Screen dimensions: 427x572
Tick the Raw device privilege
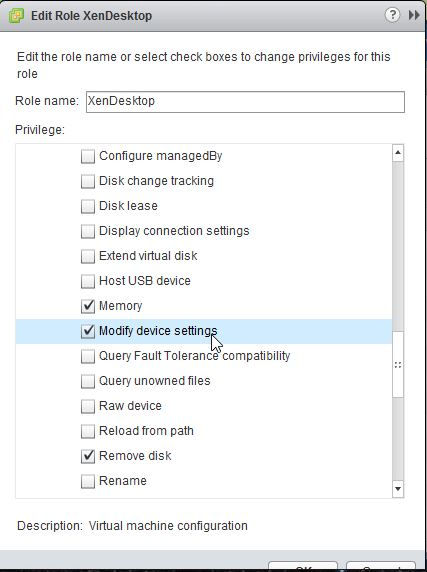pos(88,406)
